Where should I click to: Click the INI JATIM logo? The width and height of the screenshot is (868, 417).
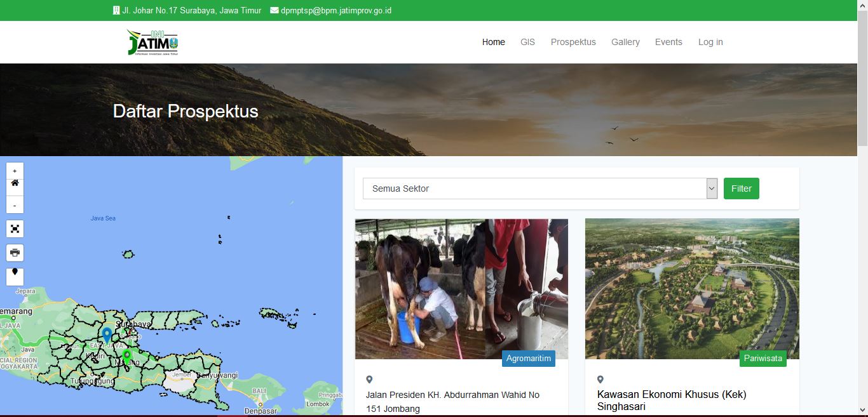[153, 42]
